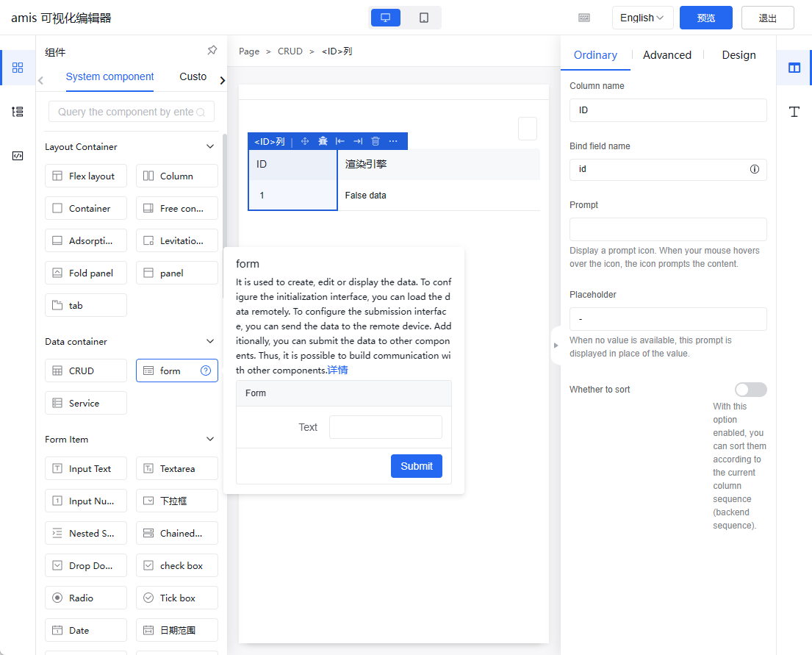The height and width of the screenshot is (655, 812).
Task: Click the Bind field name info icon
Action: point(754,169)
